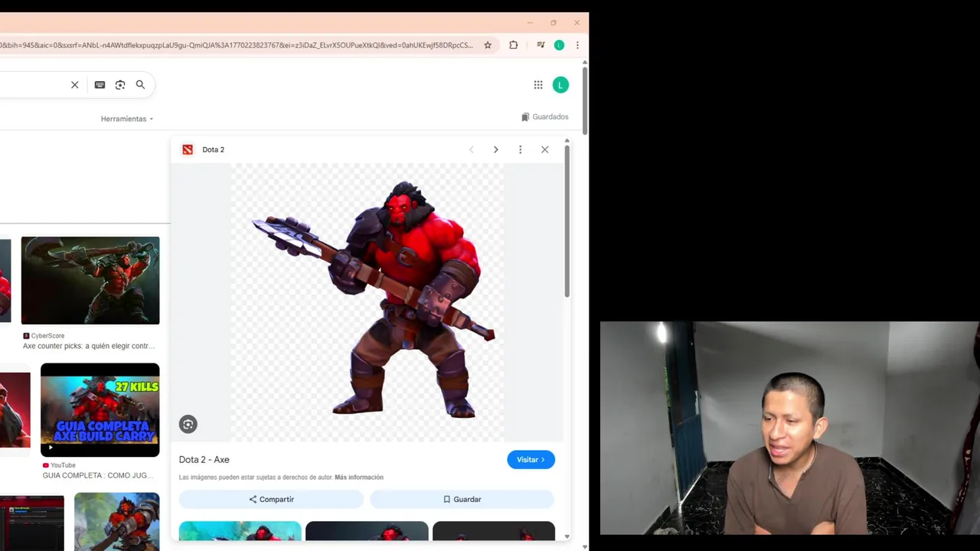Screen dimensions: 980x551
Task: Open the Axe artwork thumbnail at bottom of results
Action: click(117, 521)
